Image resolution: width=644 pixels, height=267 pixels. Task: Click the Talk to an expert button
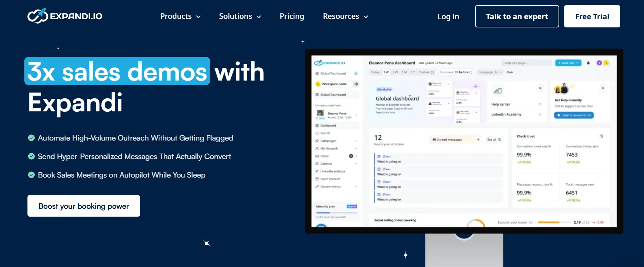[x=517, y=16]
